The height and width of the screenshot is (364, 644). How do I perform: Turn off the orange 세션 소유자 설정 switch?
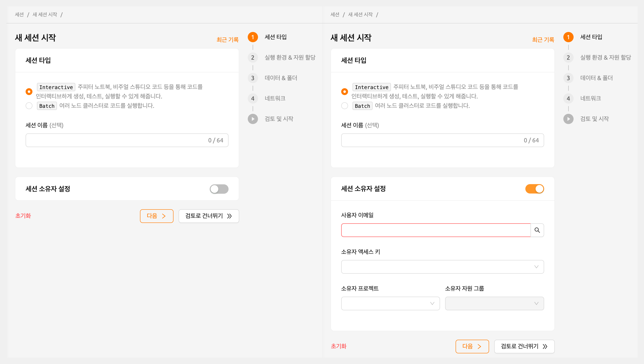coord(535,189)
